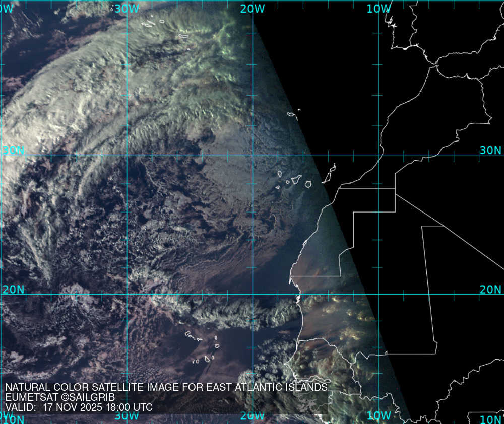The image size is (504, 424).
Task: Click the 30N latitude label on left edge
Action: point(13,150)
